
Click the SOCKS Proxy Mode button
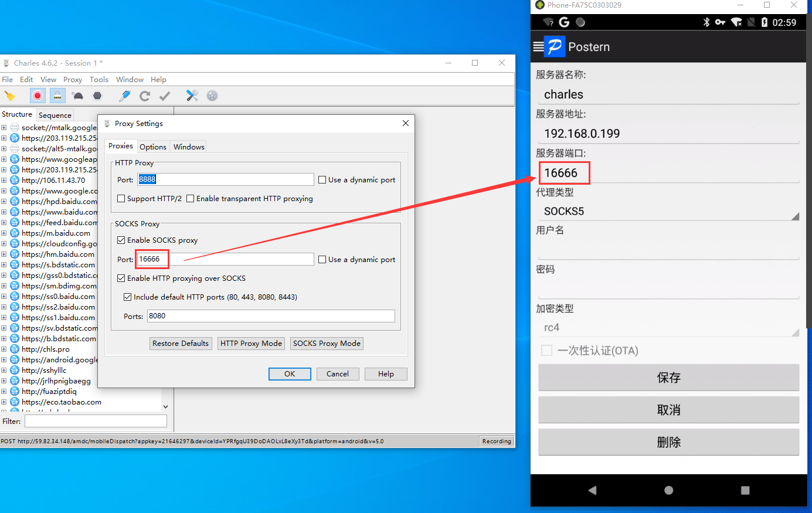pos(327,344)
